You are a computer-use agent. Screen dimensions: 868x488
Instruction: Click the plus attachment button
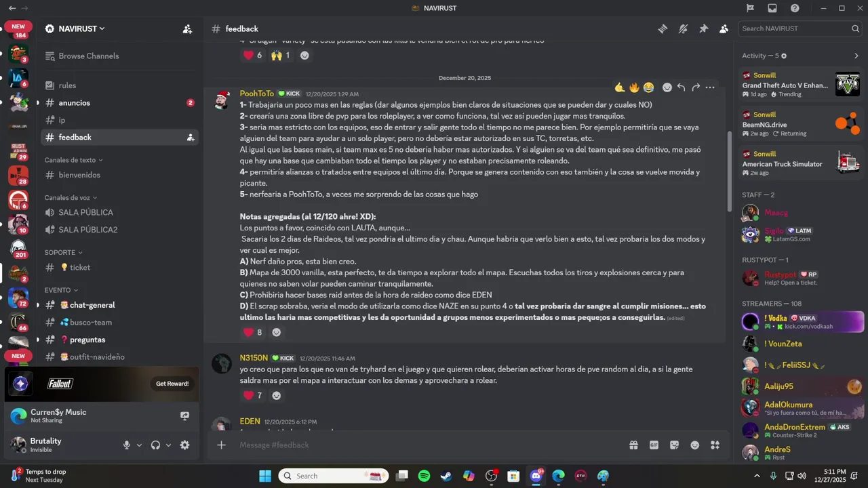[x=221, y=445]
